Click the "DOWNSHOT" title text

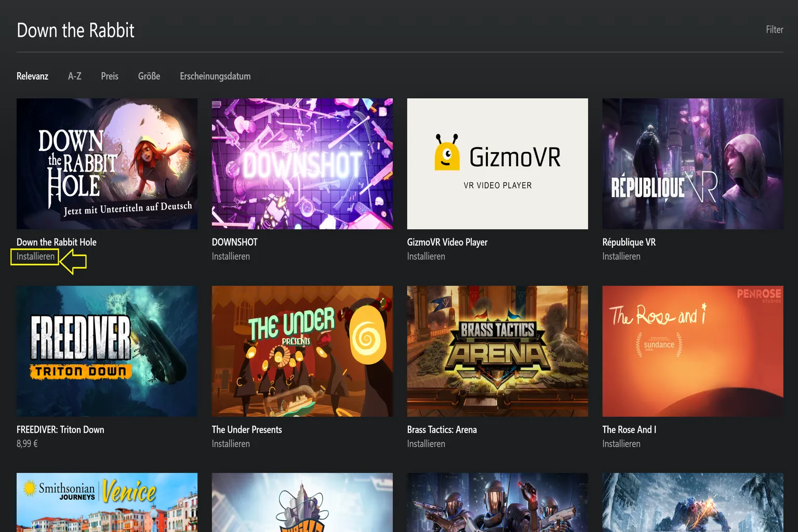pyautogui.click(x=235, y=242)
